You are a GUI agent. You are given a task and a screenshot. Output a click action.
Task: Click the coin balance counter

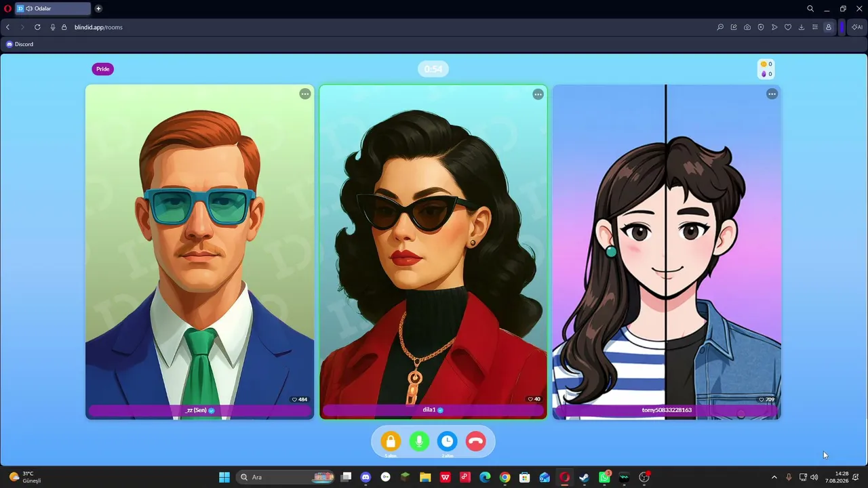click(766, 64)
